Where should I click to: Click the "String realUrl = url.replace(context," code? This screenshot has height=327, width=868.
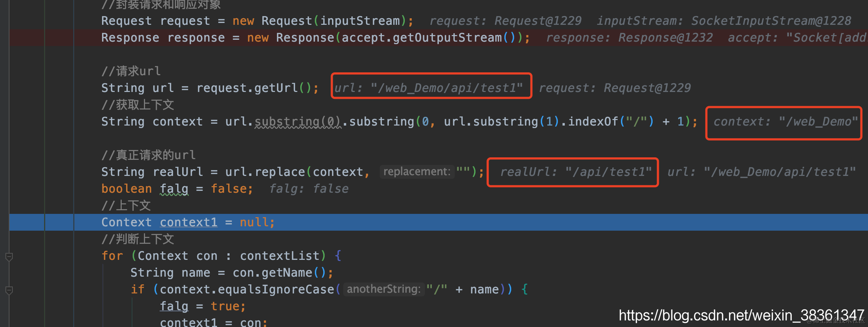[235, 172]
